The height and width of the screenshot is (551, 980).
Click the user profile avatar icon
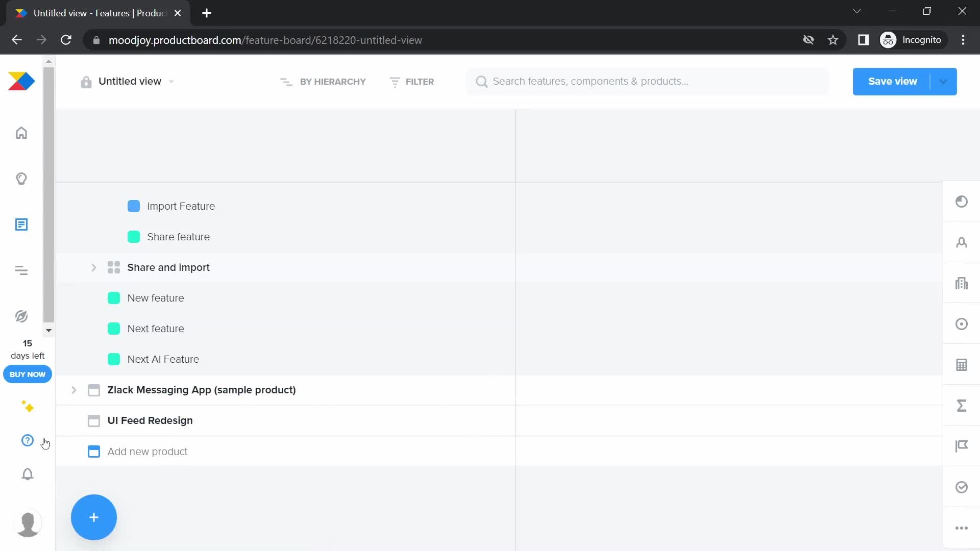(x=28, y=523)
